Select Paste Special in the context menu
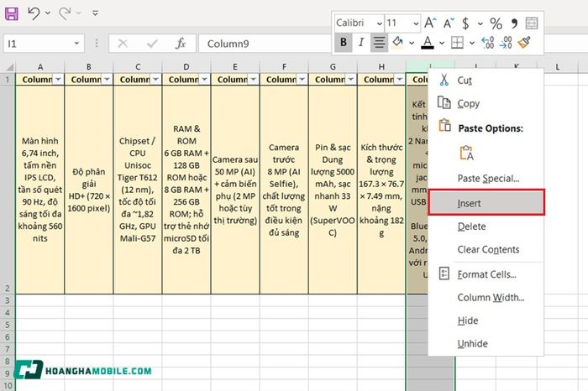This screenshot has height=391, width=588. pyautogui.click(x=486, y=178)
